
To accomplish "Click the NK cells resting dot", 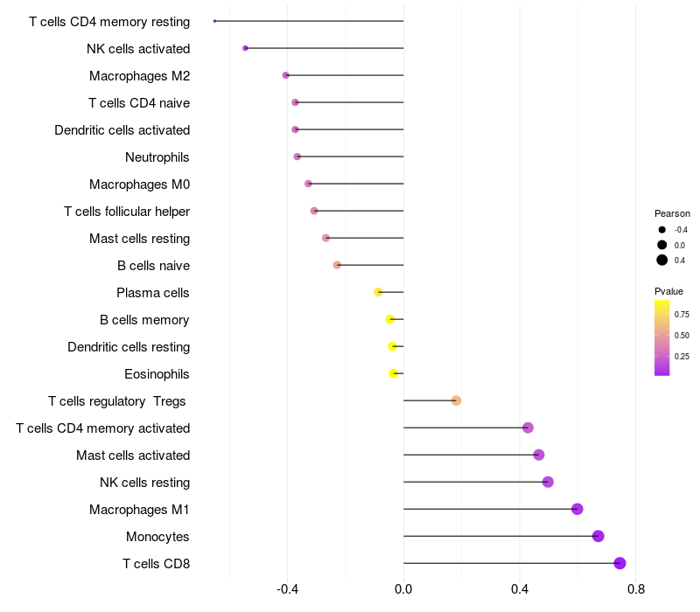I will pyautogui.click(x=548, y=482).
